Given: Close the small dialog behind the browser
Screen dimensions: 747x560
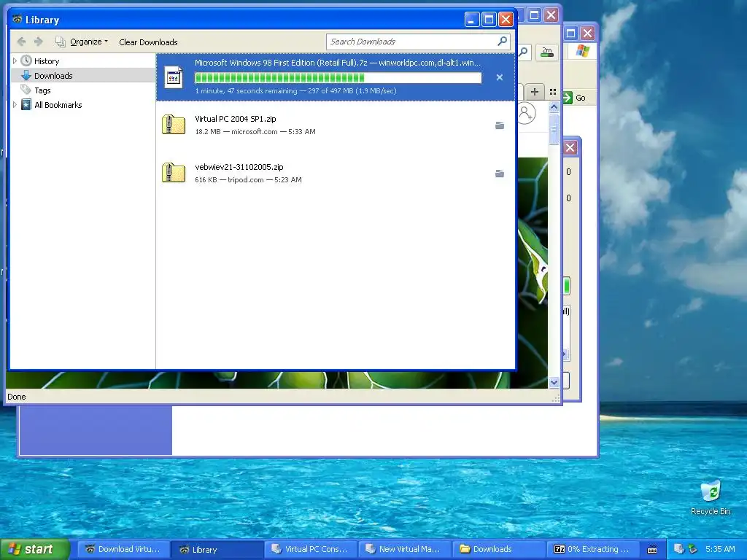Looking at the screenshot, I should 570,147.
